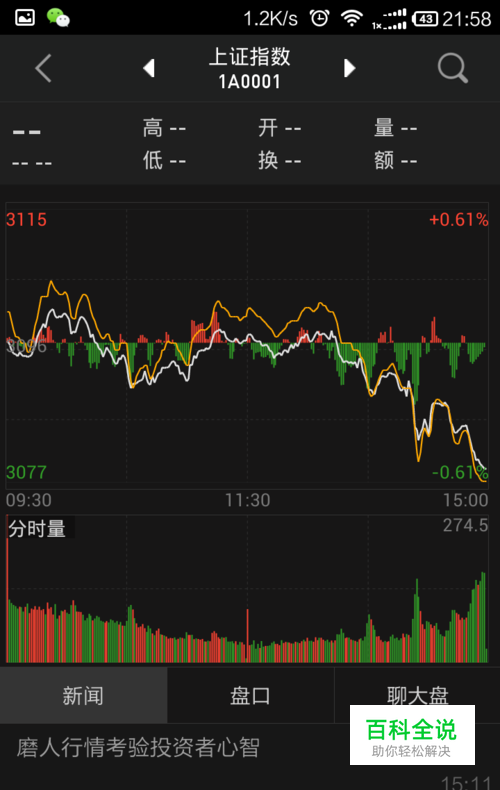The width and height of the screenshot is (500, 790).
Task: Open stock search with magnifier icon
Action: pos(453,68)
